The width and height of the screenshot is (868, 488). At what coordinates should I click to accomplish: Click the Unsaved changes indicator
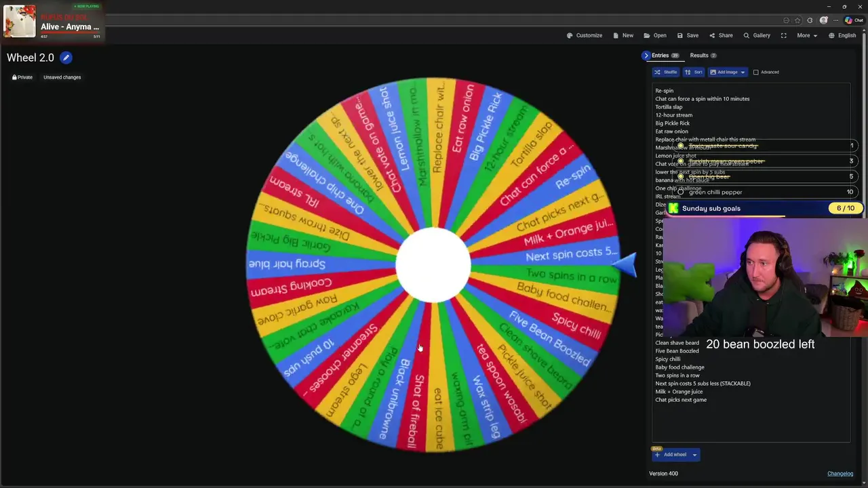(62, 77)
